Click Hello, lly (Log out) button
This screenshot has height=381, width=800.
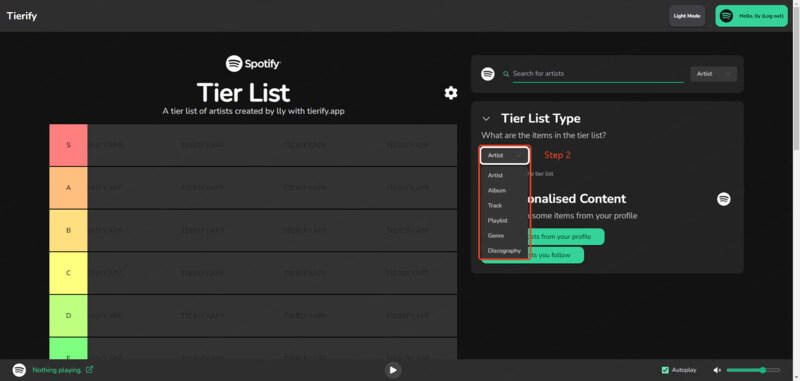click(x=751, y=16)
